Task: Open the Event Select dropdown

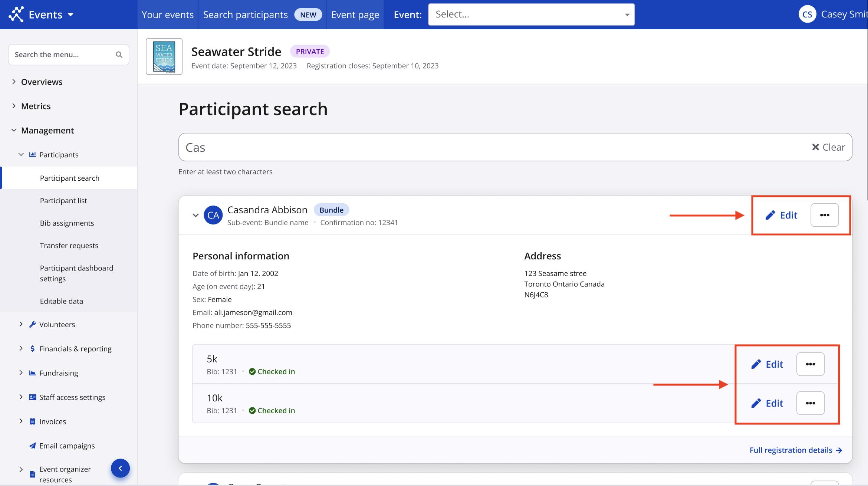Action: pyautogui.click(x=531, y=14)
